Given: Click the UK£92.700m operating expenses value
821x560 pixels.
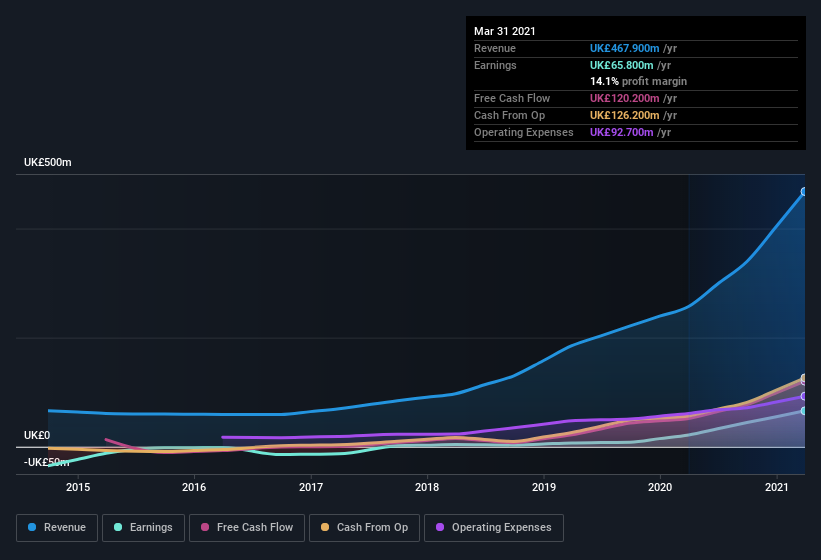Looking at the screenshot, I should pos(622,132).
